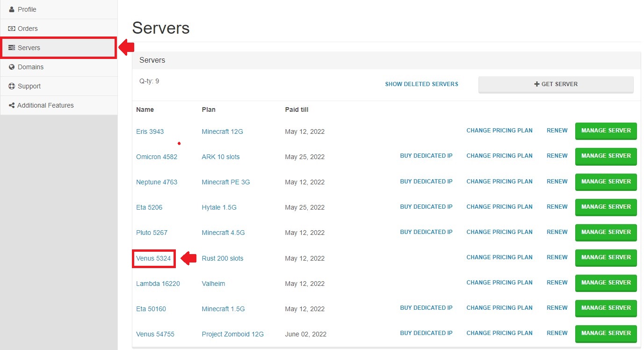Open the Rust 200 slots plan
This screenshot has height=350, width=644.
222,258
